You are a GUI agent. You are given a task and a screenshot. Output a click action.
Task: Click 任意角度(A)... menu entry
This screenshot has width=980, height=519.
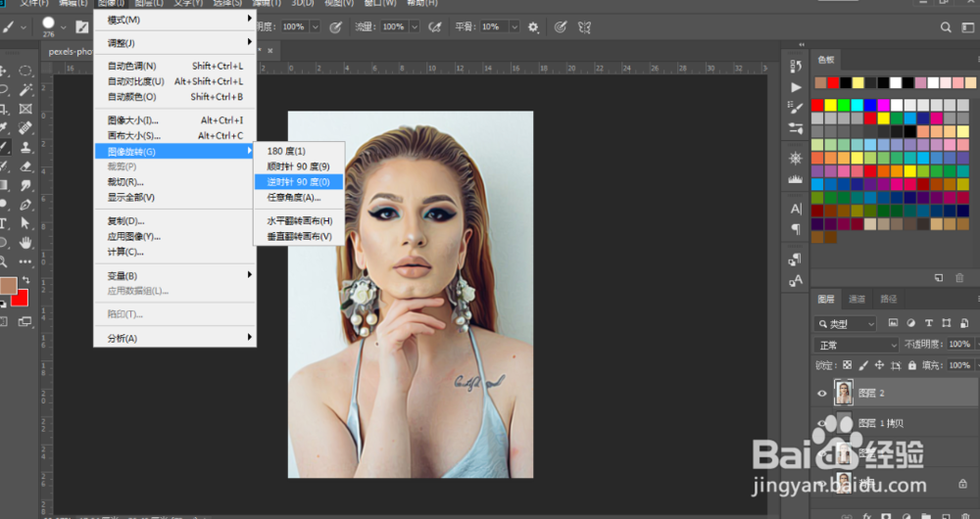pos(299,198)
